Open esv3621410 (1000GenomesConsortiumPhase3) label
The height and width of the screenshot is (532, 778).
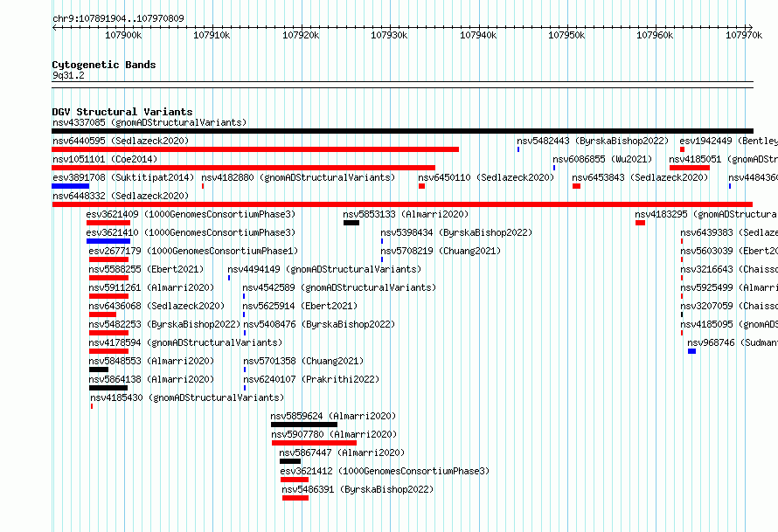[x=191, y=232]
